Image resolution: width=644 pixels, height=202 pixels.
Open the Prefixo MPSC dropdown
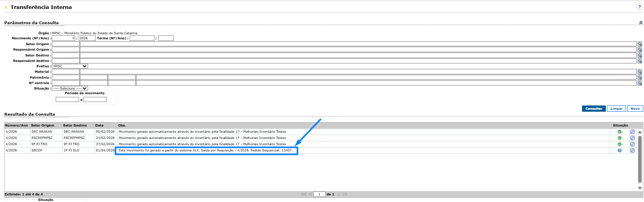click(70, 66)
